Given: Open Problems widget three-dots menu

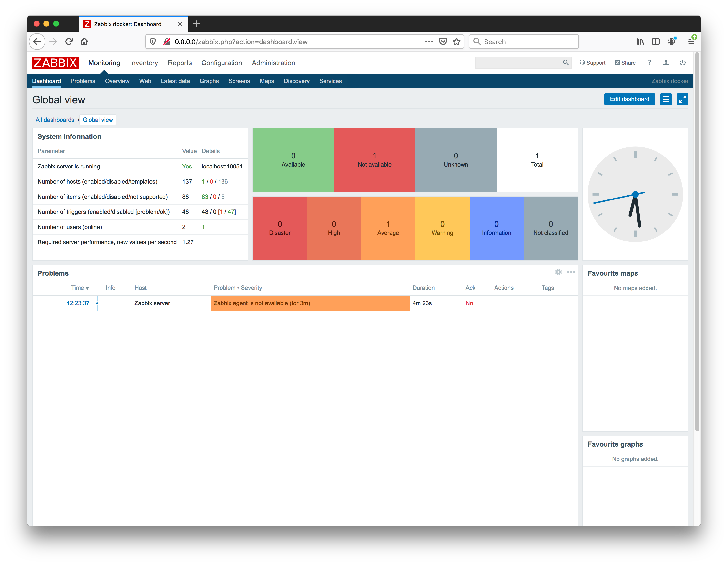Looking at the screenshot, I should (x=571, y=272).
